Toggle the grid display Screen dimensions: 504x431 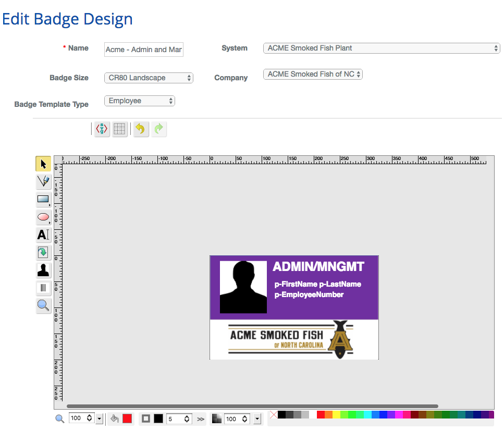(119, 129)
